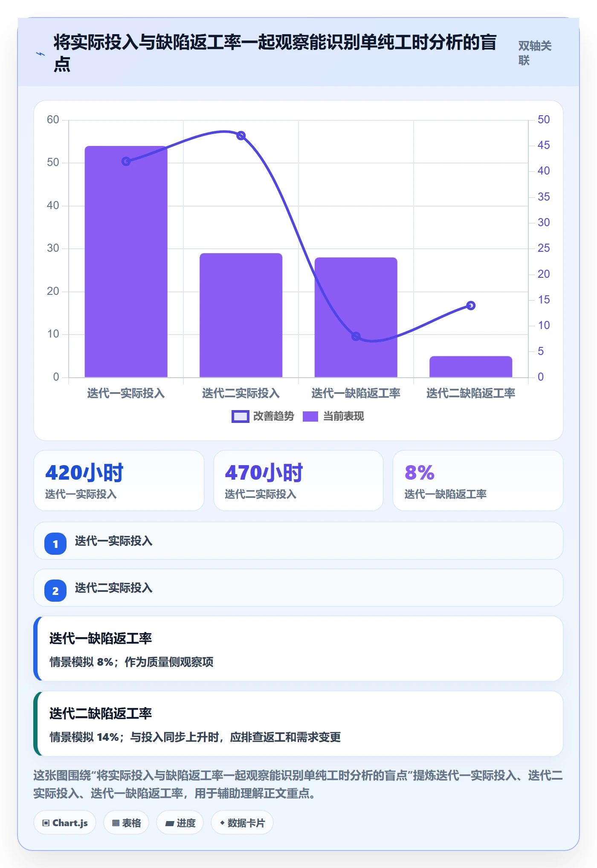The image size is (597, 868).
Task: Click the description starting with 情景模拟 14%
Action: (x=195, y=737)
